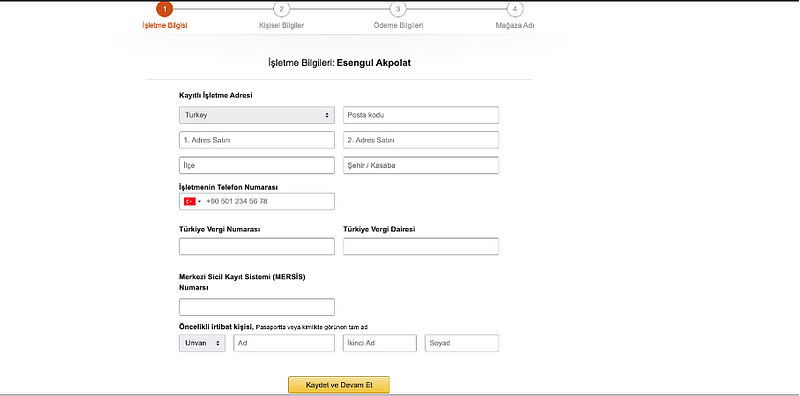Focus the Ad first name field
This screenshot has height=396, width=800.
tap(284, 343)
